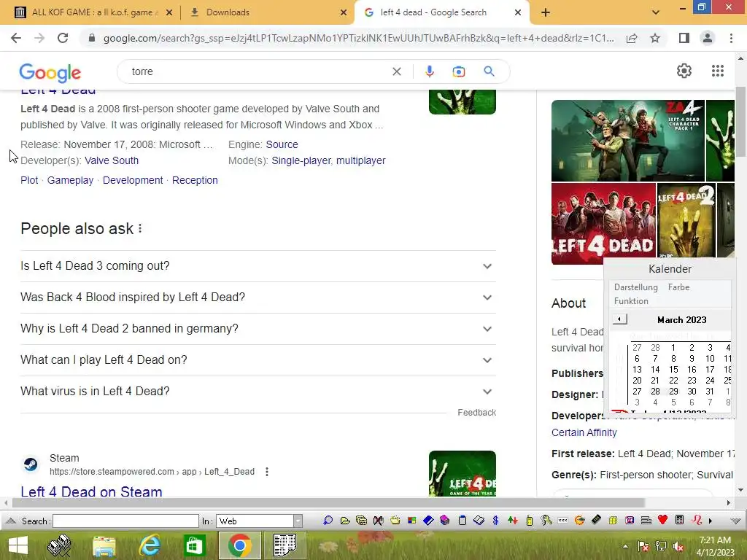Click the red Leo zodiac symbol icon

click(x=697, y=520)
